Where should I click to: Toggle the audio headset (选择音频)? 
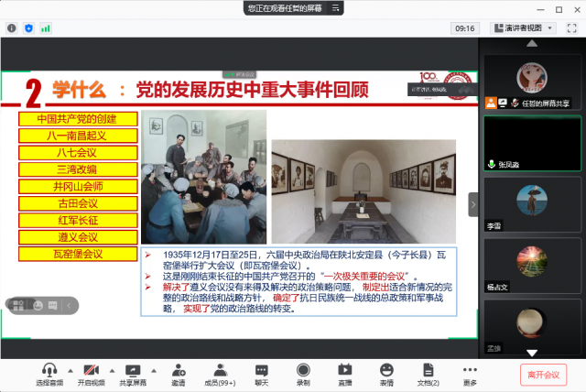click(50, 371)
